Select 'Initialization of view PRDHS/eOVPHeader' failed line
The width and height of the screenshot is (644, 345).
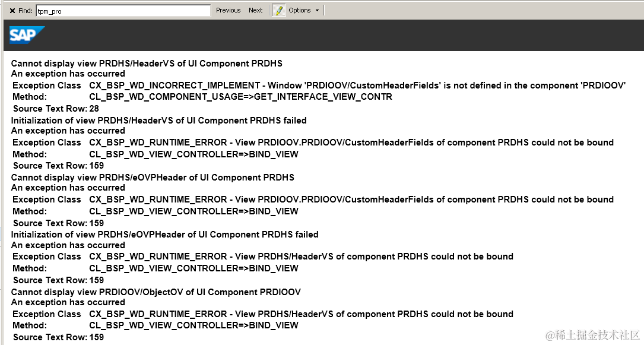tap(164, 235)
